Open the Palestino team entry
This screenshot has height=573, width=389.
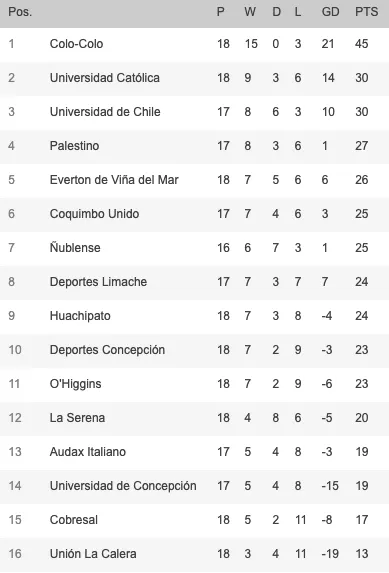pos(74,146)
